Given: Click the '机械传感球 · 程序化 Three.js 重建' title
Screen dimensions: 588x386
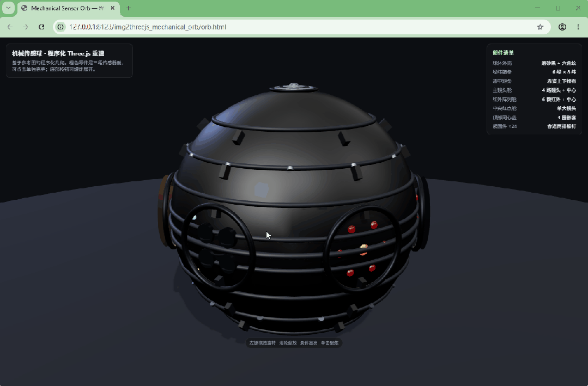Looking at the screenshot, I should click(58, 53).
